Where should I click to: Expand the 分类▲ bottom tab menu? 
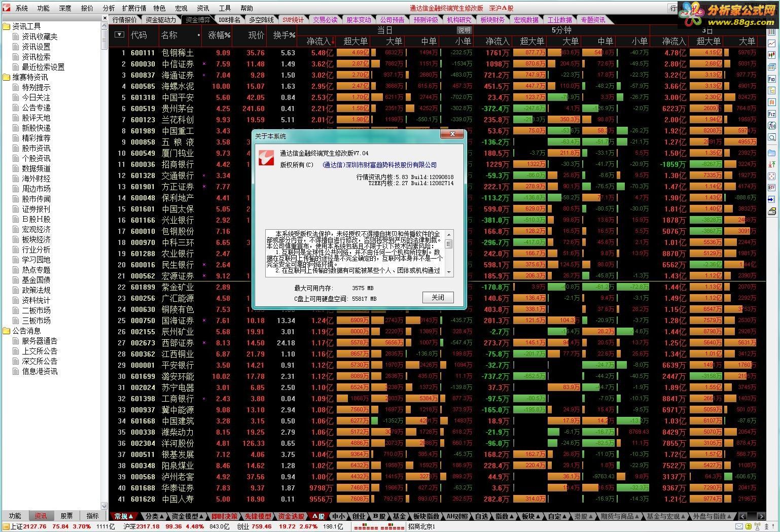155,516
